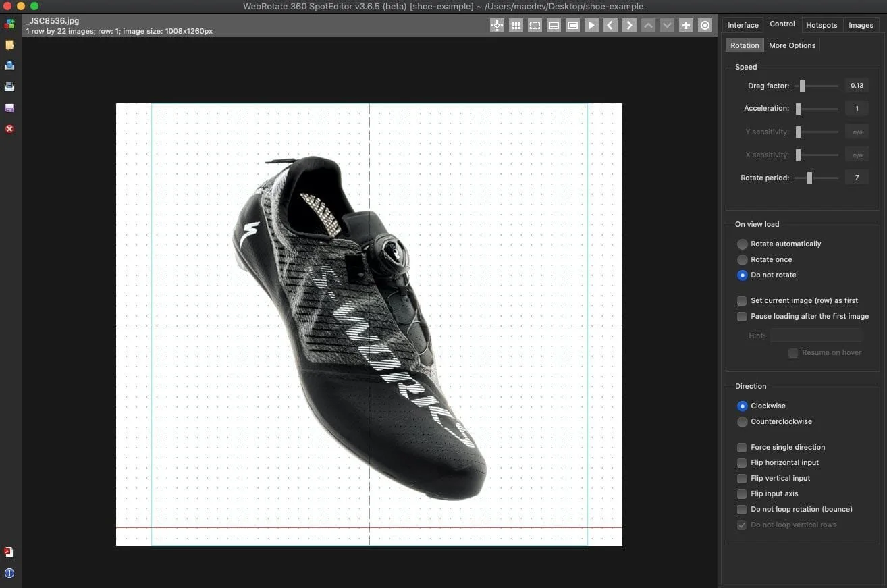Viewport: 887px width, 588px height.
Task: Select the Play rotation preview icon
Action: (591, 25)
